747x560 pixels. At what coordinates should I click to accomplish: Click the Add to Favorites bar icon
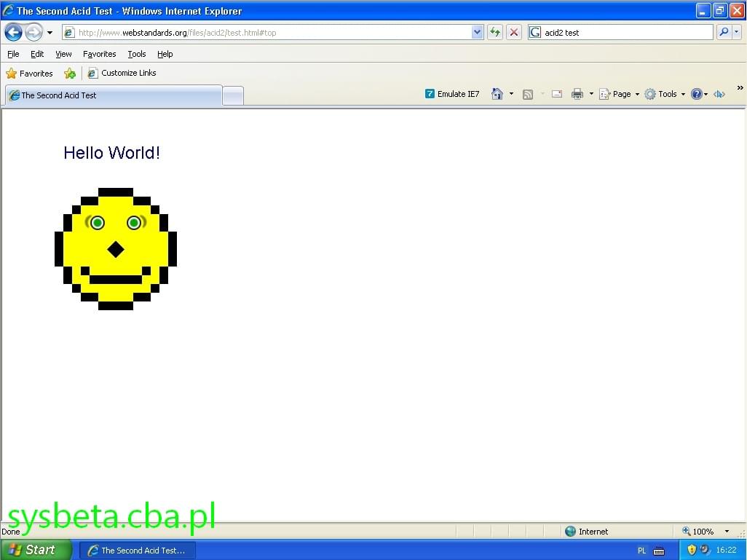[x=70, y=74]
